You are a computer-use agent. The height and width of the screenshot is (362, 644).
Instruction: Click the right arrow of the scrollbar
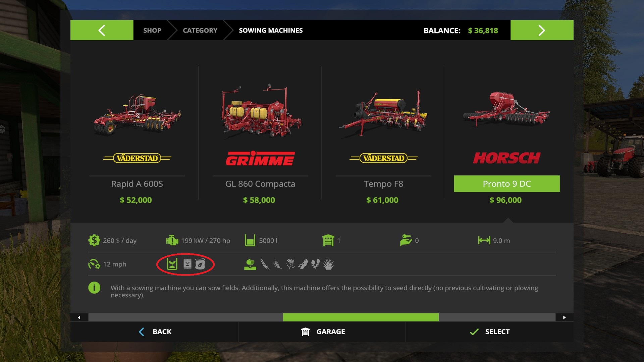[x=565, y=317]
